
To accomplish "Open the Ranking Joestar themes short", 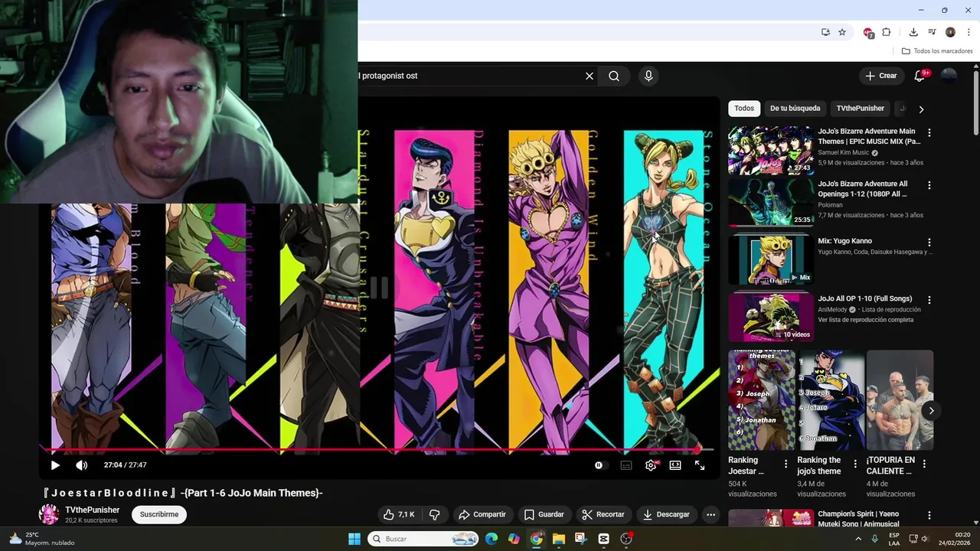I will click(x=762, y=400).
